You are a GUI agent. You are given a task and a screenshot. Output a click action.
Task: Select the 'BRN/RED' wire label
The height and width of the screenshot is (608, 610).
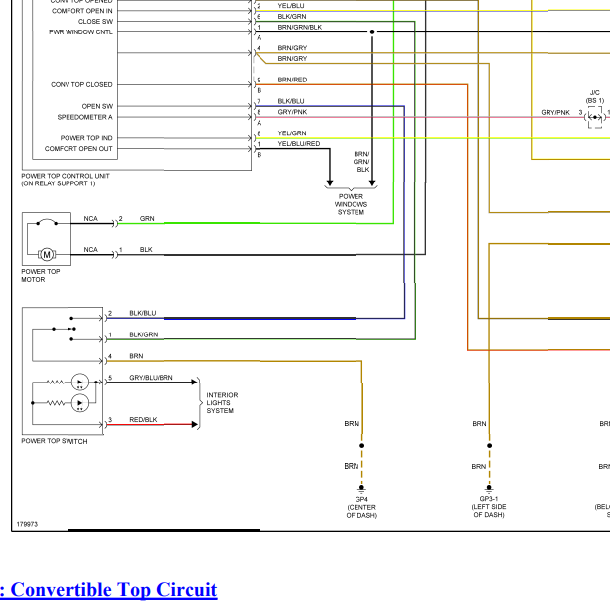pyautogui.click(x=292, y=80)
